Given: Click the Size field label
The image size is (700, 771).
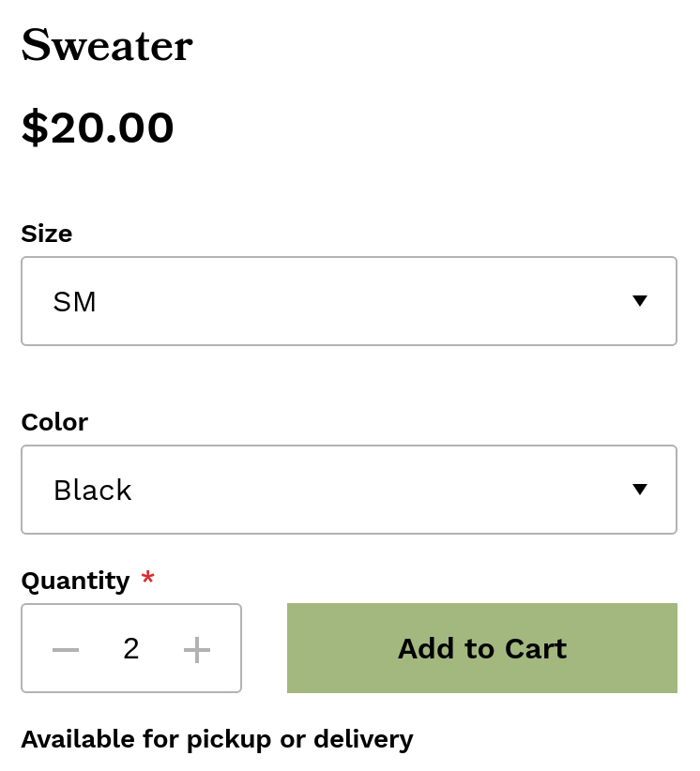Looking at the screenshot, I should coord(47,234).
